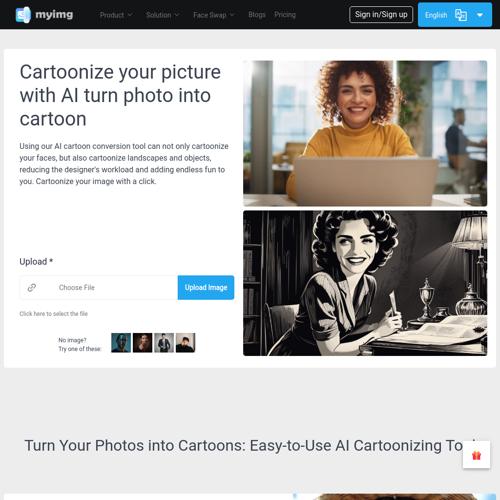Click the black-and-white cartoonized result image
The image size is (500, 500).
pos(365,283)
